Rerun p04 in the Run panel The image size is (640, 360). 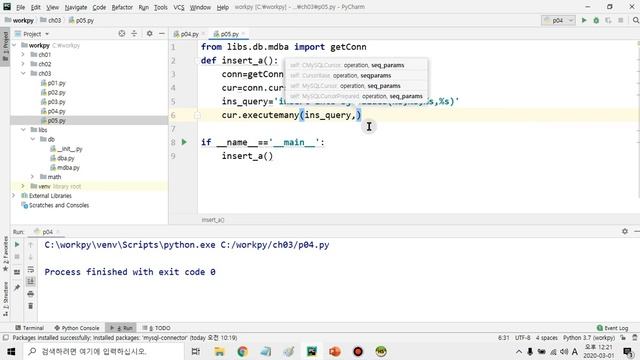17,244
